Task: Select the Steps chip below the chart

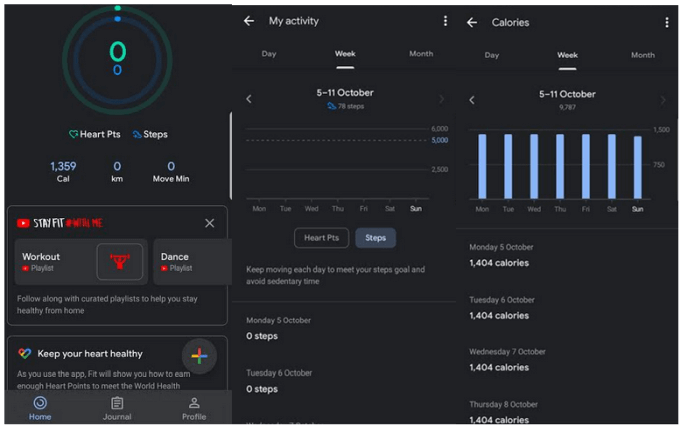Action: (x=375, y=238)
